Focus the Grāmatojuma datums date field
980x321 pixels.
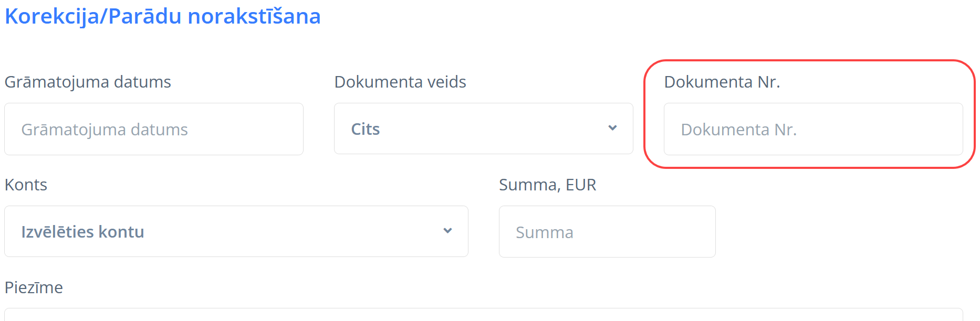tap(153, 129)
